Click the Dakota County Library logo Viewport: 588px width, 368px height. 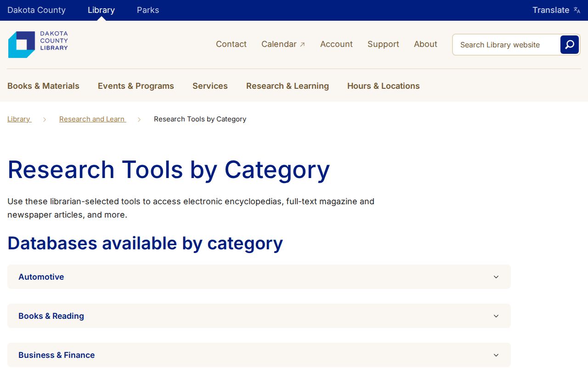coord(38,45)
